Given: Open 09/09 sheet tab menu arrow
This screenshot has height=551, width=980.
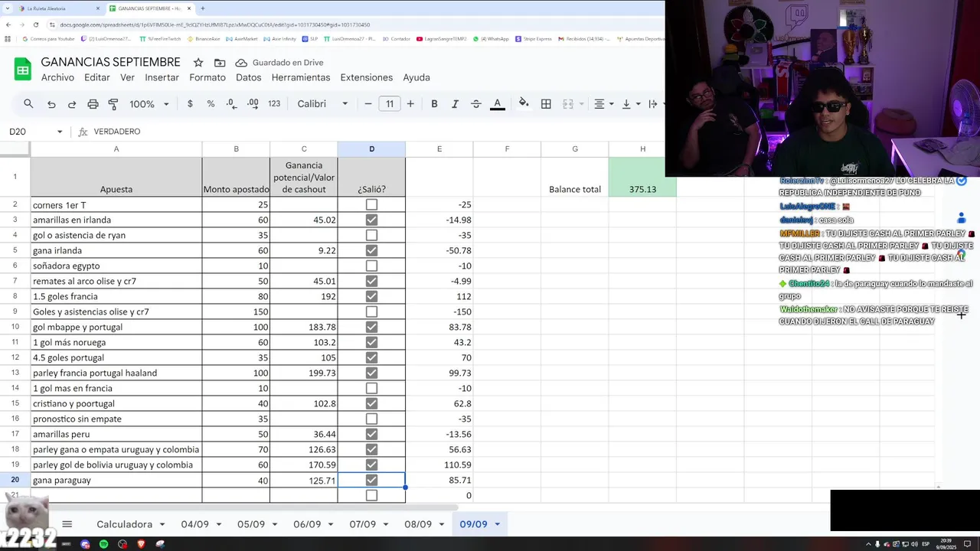Looking at the screenshot, I should tap(497, 524).
